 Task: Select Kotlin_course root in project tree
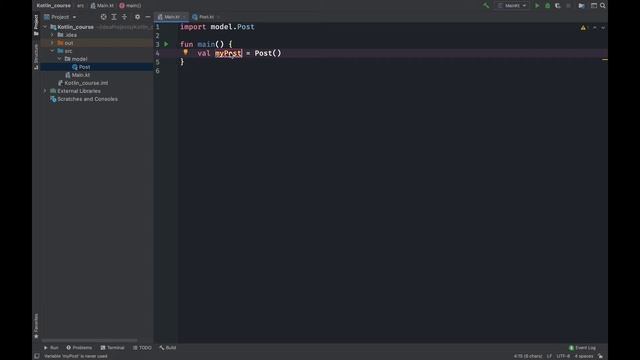76,27
